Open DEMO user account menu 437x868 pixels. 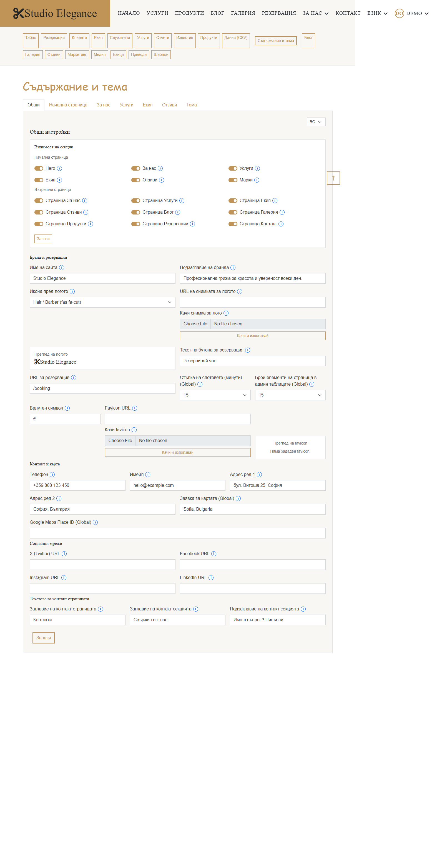tap(412, 14)
